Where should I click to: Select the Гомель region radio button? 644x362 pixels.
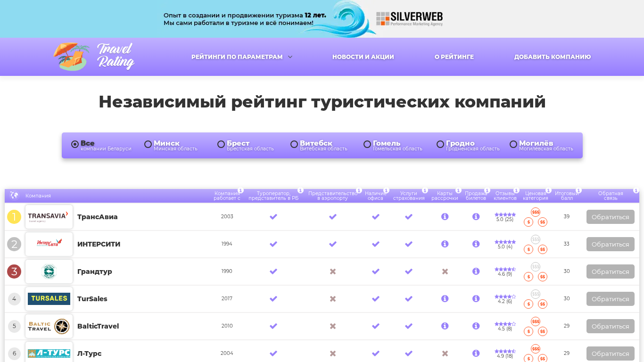coord(367,144)
